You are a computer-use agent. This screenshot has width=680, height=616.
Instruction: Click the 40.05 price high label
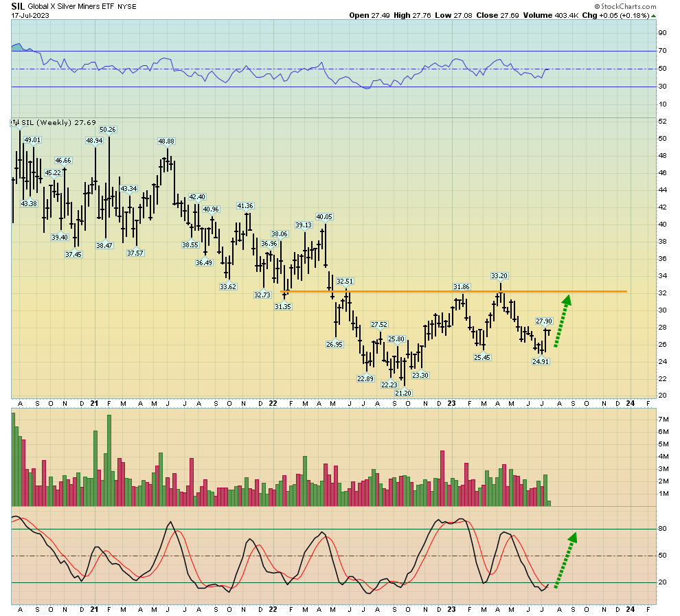[x=324, y=217]
